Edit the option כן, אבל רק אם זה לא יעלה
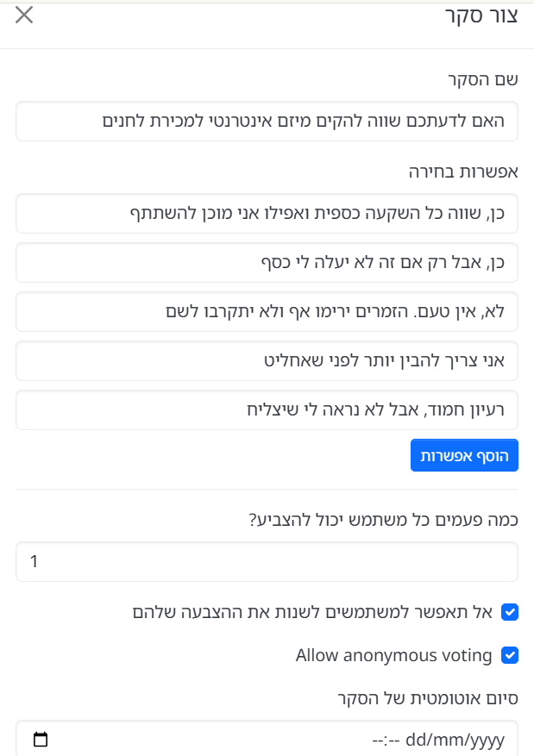This screenshot has height=756, width=534. [x=267, y=263]
